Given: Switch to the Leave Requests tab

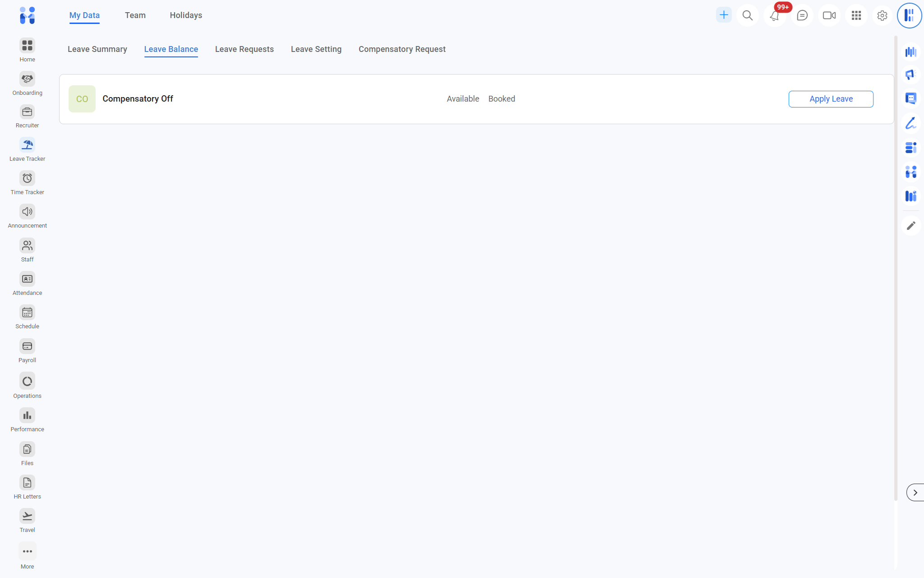Looking at the screenshot, I should click(x=244, y=49).
